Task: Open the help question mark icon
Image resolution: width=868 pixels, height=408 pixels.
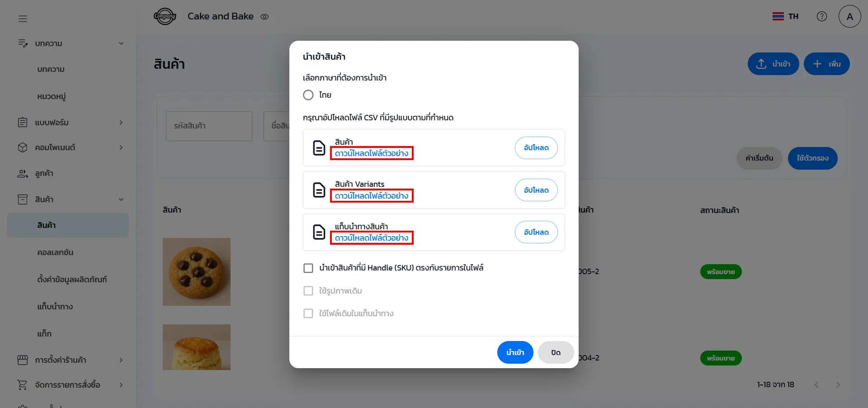Action: point(821,17)
